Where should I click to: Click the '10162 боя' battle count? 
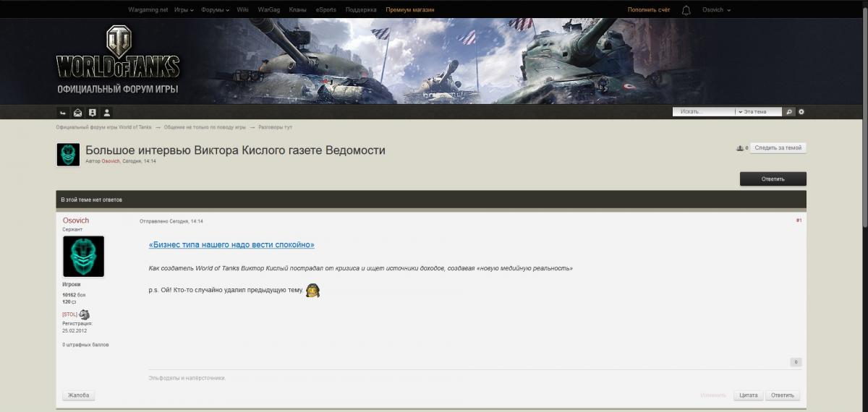tap(74, 295)
